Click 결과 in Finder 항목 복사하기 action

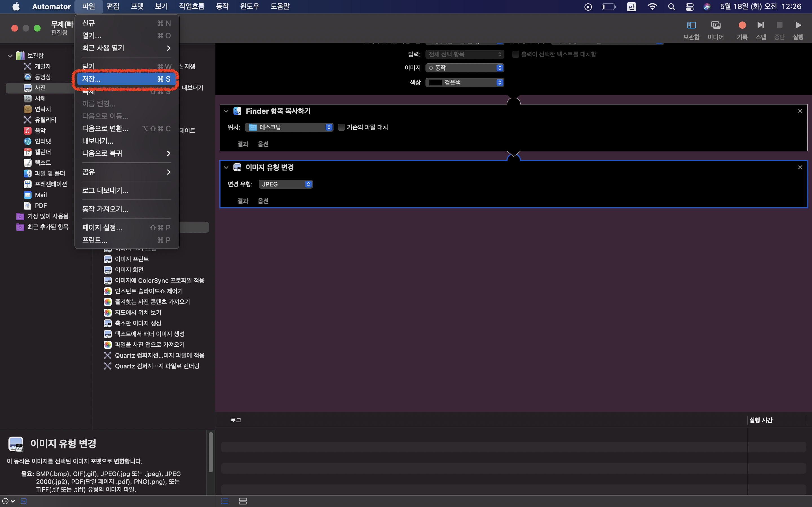[242, 144]
